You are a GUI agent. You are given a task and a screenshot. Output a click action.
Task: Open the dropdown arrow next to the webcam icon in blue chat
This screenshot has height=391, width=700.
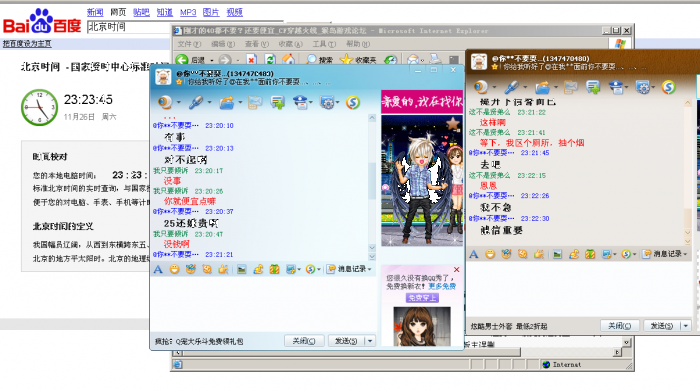179,103
